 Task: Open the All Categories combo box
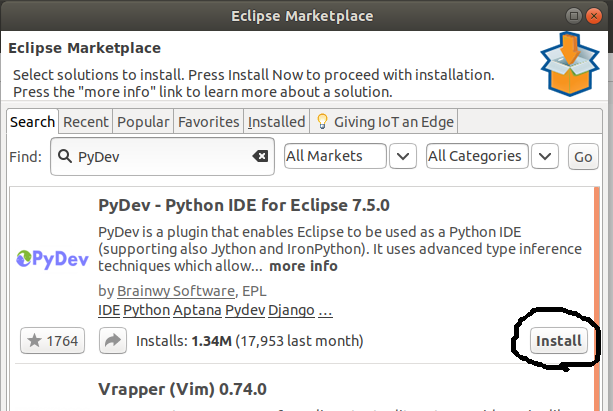(477, 156)
